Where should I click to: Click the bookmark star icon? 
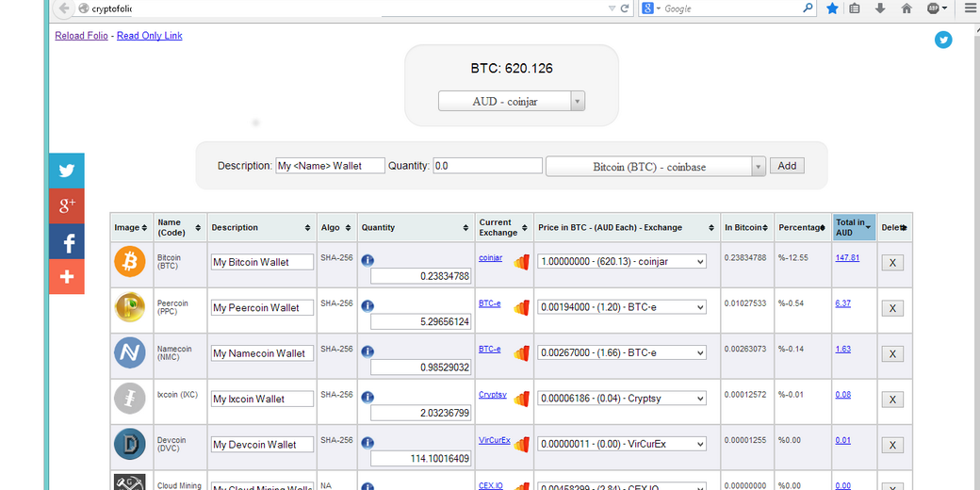(x=832, y=8)
